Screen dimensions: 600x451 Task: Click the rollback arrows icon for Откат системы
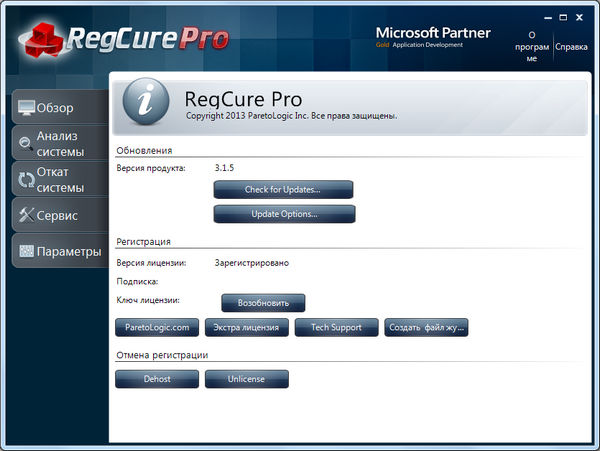[x=25, y=180]
